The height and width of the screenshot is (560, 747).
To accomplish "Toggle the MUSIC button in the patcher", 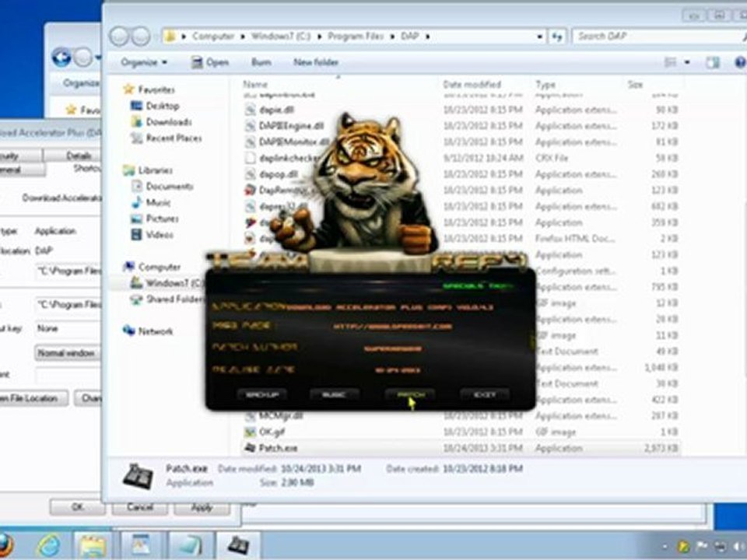I will (x=335, y=395).
